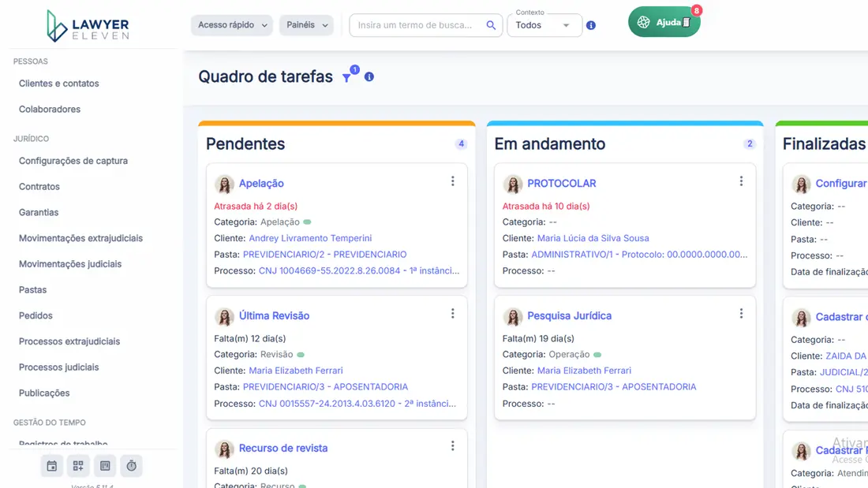
Task: Open Clientes e contatos in sidebar
Action: (x=59, y=84)
